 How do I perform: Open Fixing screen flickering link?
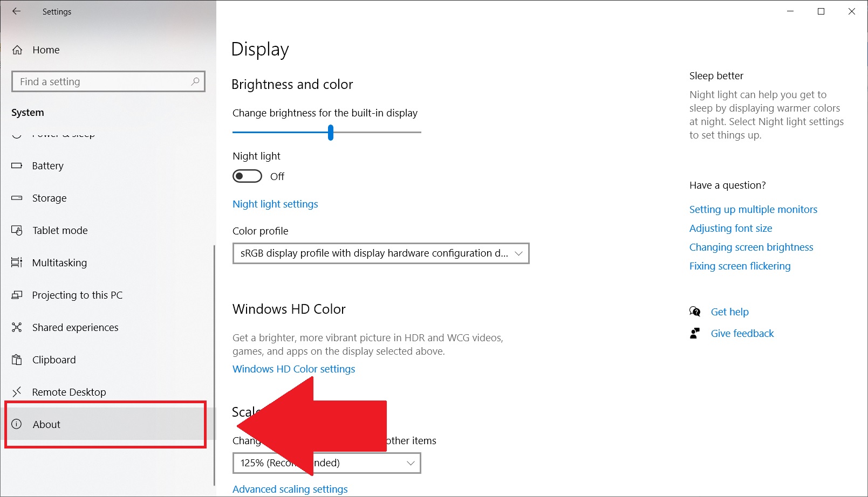pos(740,266)
